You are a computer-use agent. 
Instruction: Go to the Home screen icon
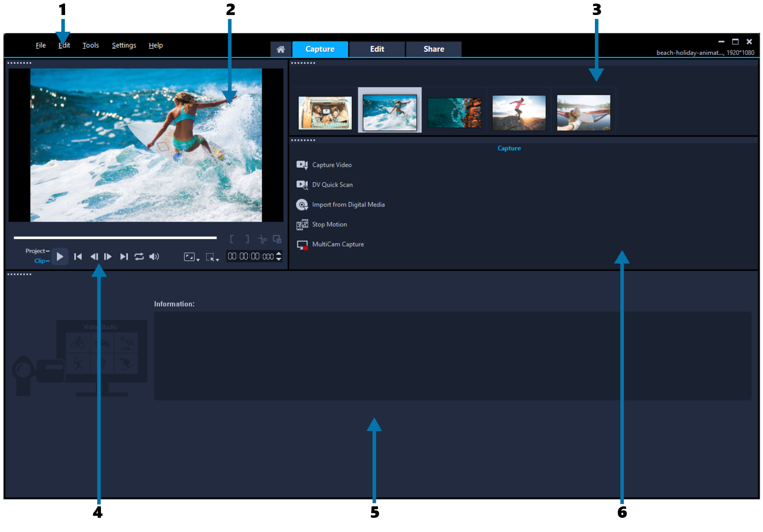pyautogui.click(x=280, y=49)
